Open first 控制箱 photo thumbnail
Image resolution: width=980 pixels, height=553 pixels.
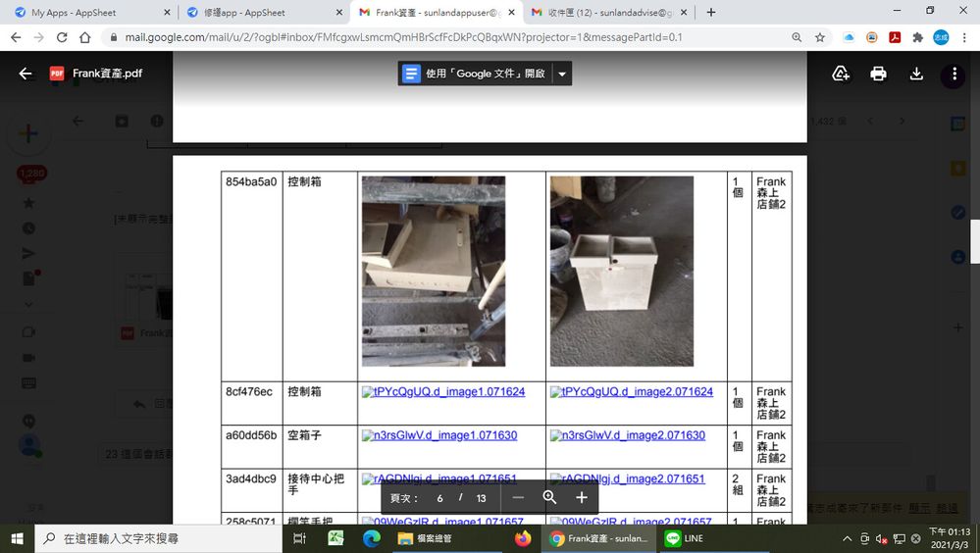tap(434, 272)
